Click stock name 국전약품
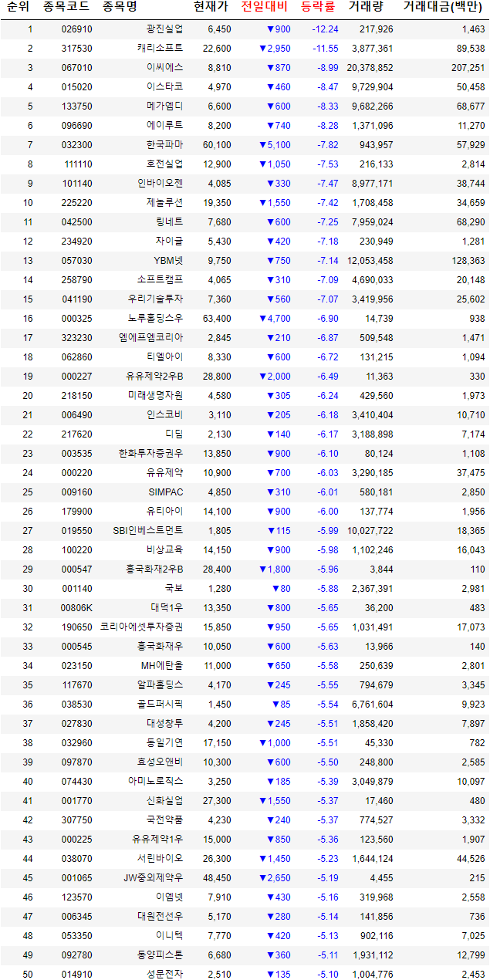The height and width of the screenshot is (980, 490). tap(164, 820)
